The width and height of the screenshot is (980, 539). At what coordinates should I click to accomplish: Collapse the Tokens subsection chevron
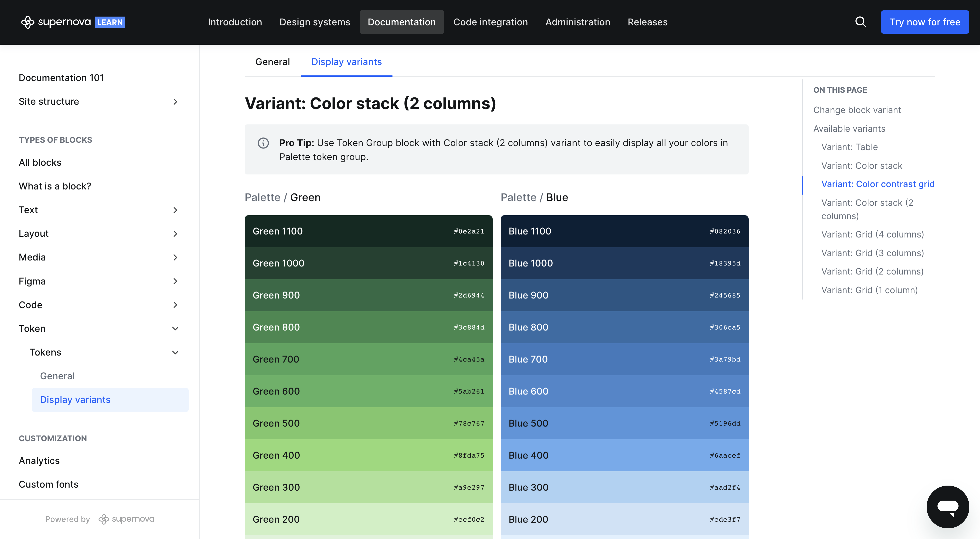tap(175, 353)
